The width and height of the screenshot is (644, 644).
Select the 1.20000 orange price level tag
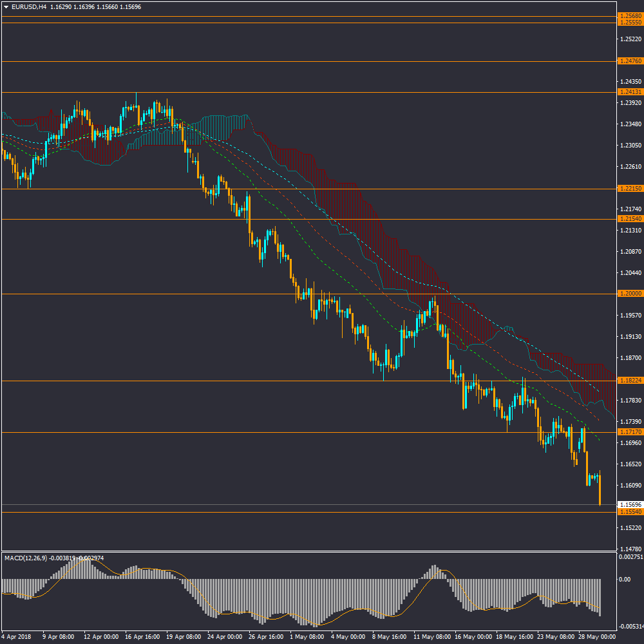(630, 294)
